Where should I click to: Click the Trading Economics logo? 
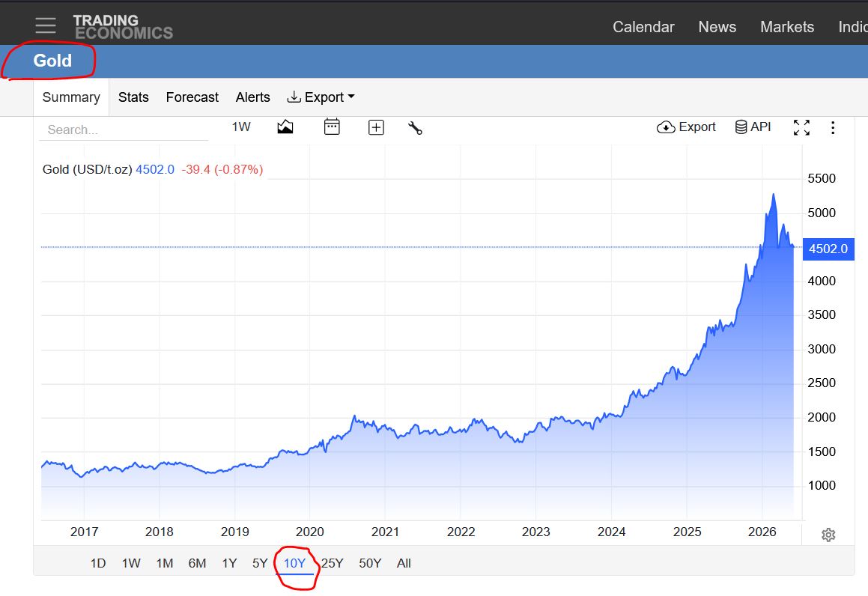[123, 27]
